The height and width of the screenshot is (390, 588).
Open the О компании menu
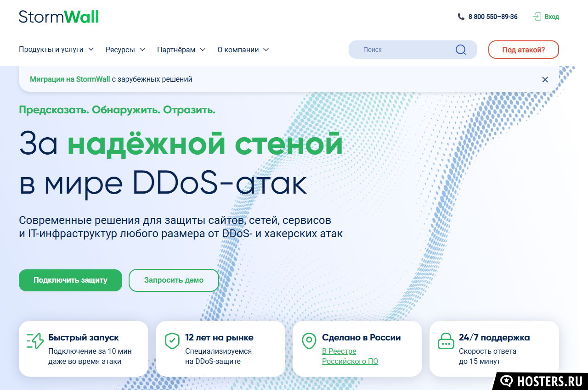(x=243, y=49)
